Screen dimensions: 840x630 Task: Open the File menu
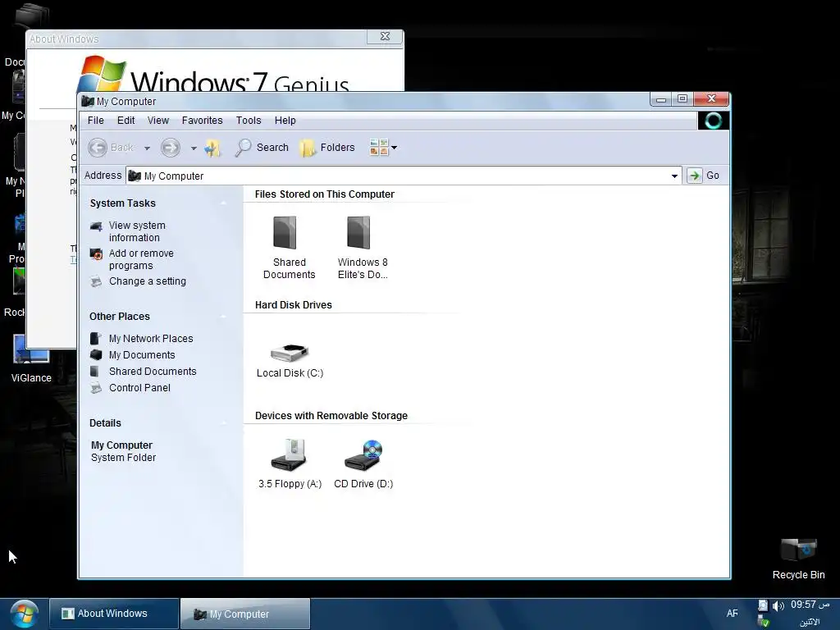(95, 121)
